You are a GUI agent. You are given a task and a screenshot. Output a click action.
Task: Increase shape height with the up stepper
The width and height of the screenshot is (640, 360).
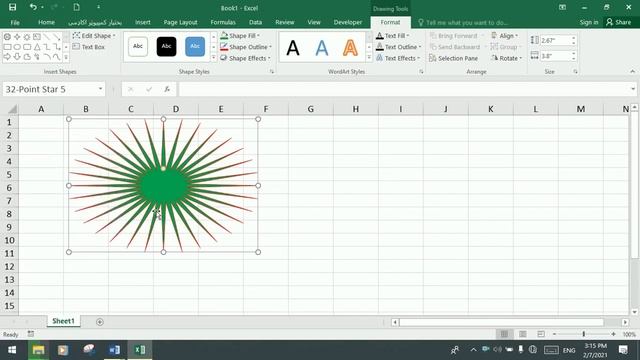573,38
